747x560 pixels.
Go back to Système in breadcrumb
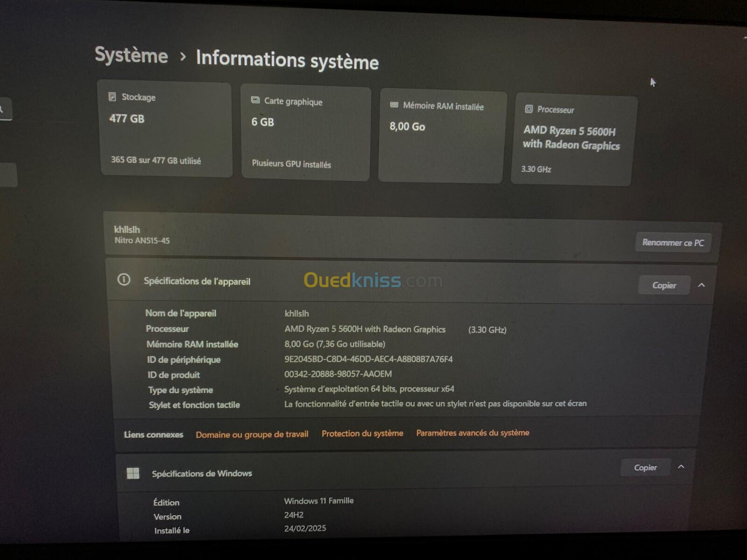[x=131, y=55]
